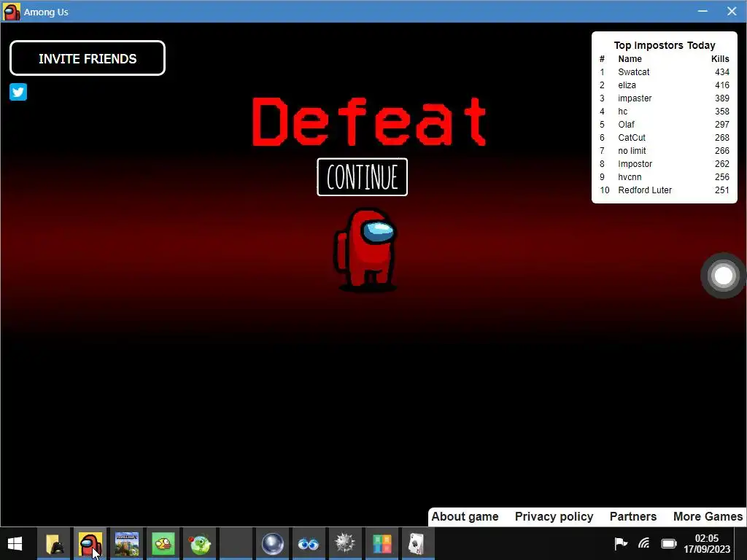Click the flag notification tray icon
Image resolution: width=747 pixels, height=560 pixels.
pyautogui.click(x=620, y=543)
